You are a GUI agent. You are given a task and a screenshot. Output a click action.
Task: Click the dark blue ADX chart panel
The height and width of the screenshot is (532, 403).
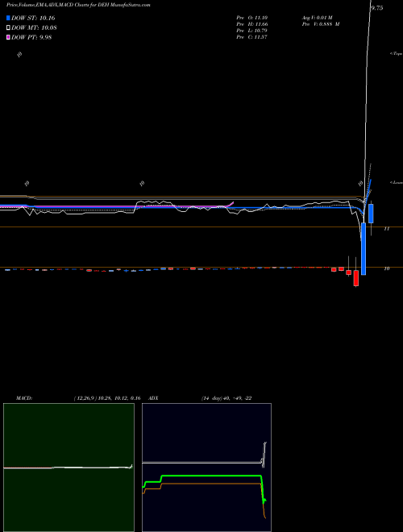[206, 468]
